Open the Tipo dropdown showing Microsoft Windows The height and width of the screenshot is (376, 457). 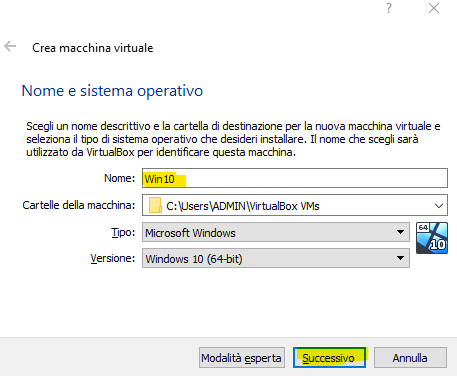(x=276, y=232)
